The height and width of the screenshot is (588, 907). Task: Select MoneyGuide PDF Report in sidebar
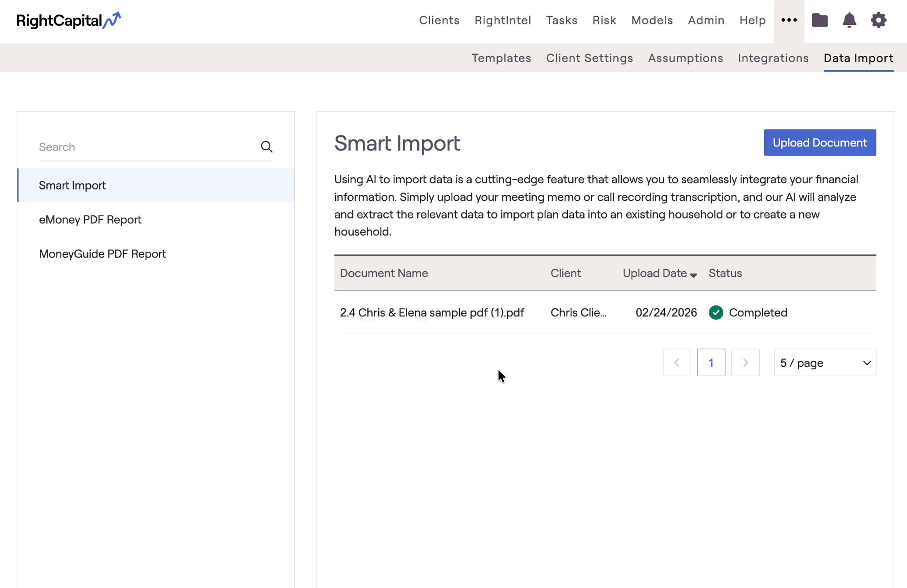(102, 254)
